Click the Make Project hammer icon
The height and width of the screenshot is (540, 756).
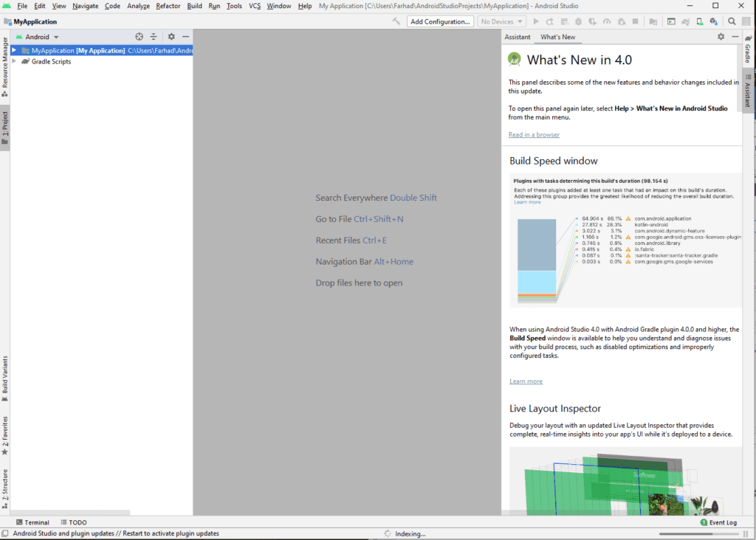396,21
